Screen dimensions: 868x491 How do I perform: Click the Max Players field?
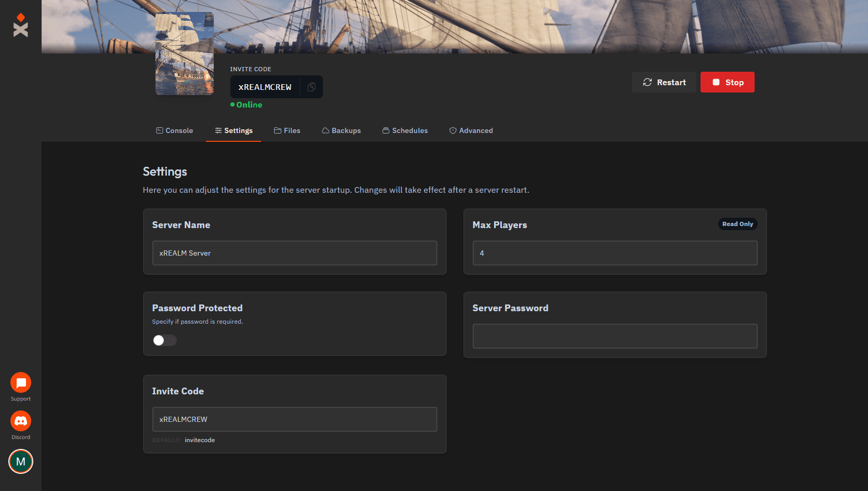(615, 253)
